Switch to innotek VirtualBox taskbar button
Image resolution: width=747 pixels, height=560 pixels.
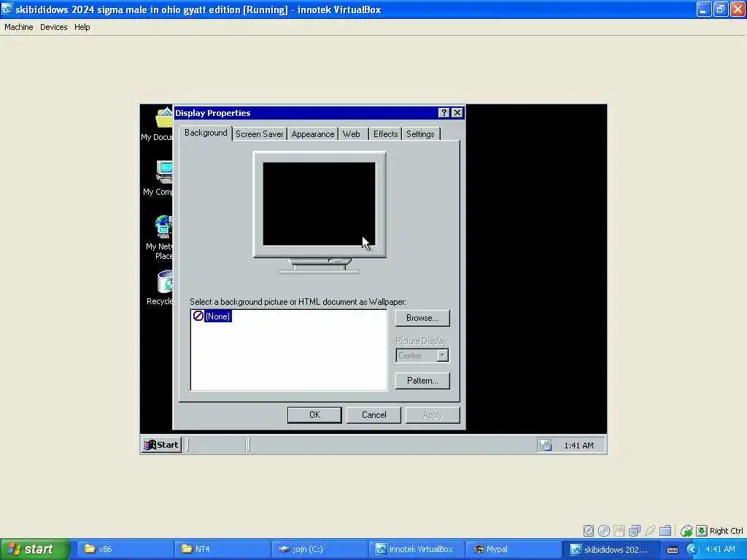point(417,549)
